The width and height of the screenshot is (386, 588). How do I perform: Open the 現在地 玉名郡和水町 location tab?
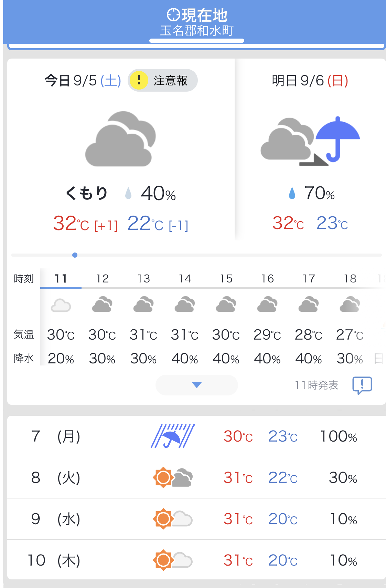click(197, 22)
